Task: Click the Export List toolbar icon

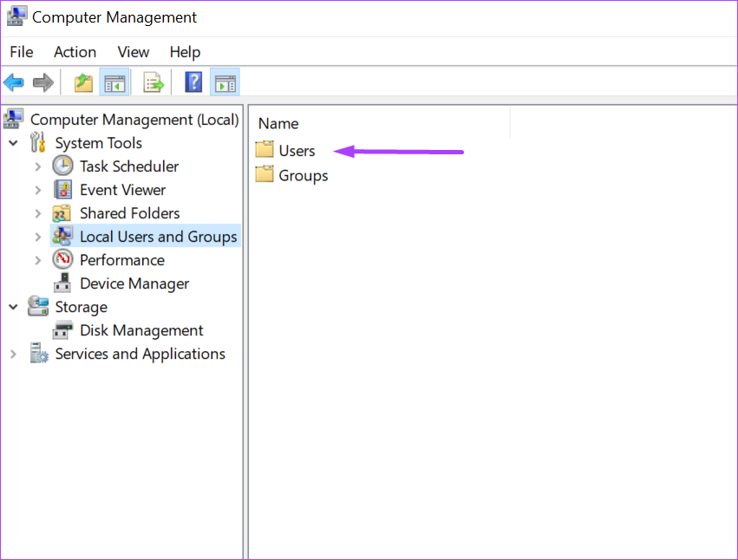Action: click(153, 83)
